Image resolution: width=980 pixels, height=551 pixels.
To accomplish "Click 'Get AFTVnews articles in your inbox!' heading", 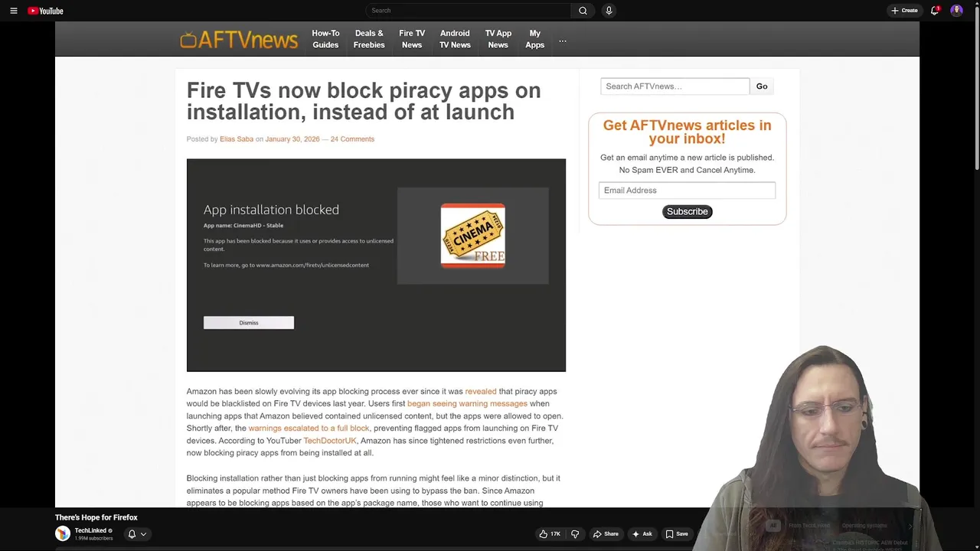I will pyautogui.click(x=687, y=132).
